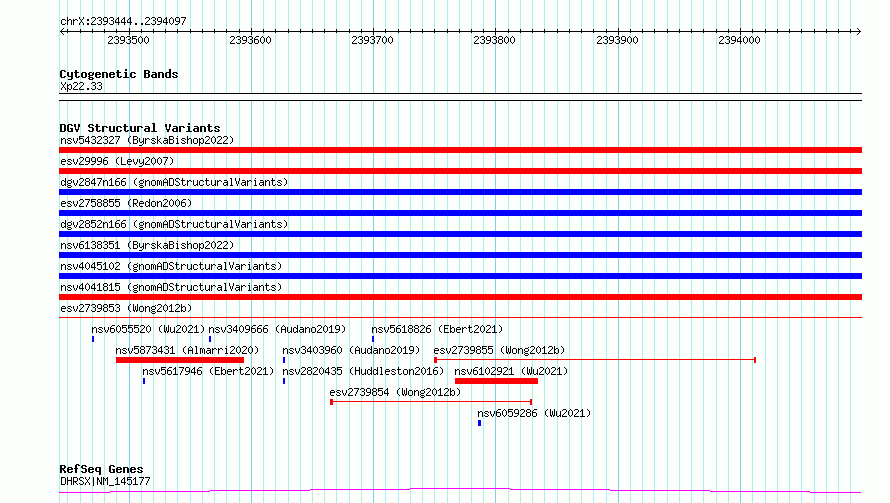
Task: Click the blue bar under nsv4045102
Action: pyautogui.click(x=460, y=276)
